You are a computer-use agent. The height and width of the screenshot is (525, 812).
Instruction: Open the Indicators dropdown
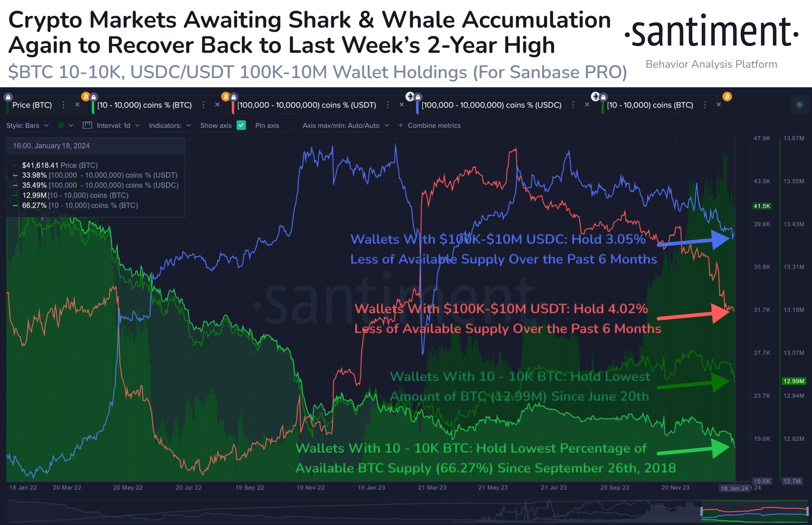coord(170,126)
